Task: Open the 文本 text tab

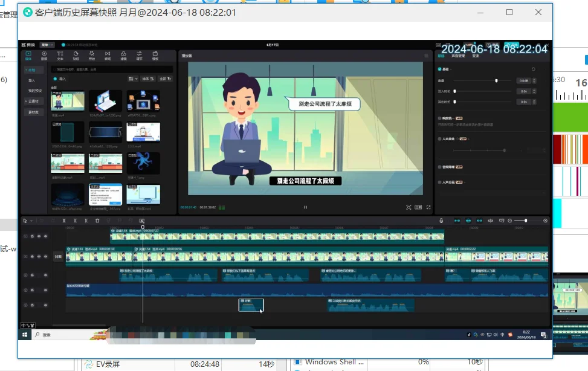Action: [x=60, y=56]
